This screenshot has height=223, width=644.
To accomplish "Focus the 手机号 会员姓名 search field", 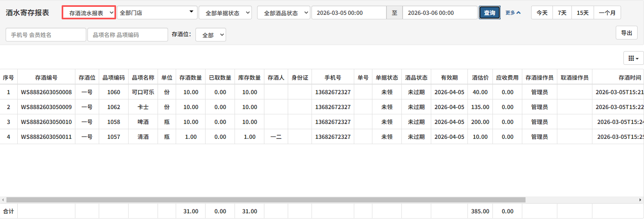I will click(46, 35).
